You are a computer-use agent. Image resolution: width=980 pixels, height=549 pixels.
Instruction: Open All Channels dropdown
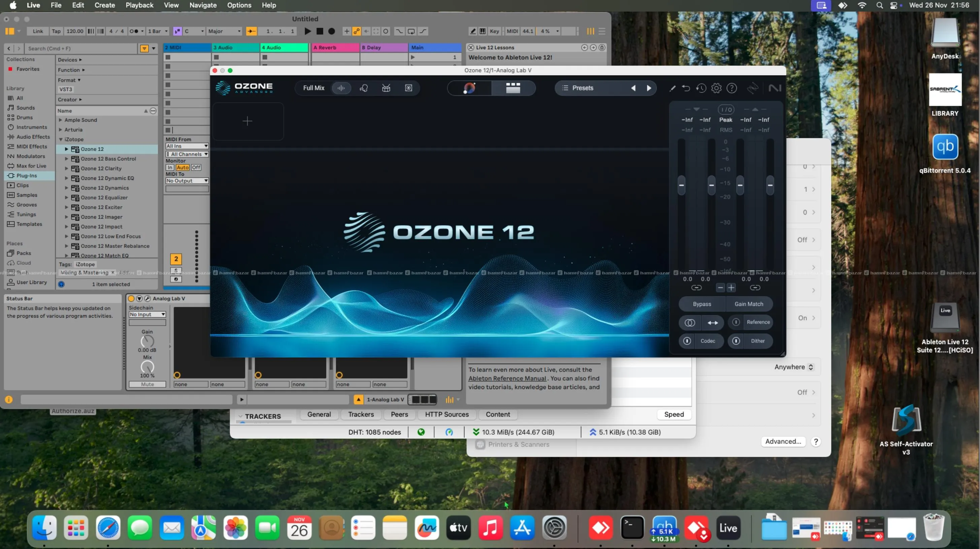tap(187, 154)
